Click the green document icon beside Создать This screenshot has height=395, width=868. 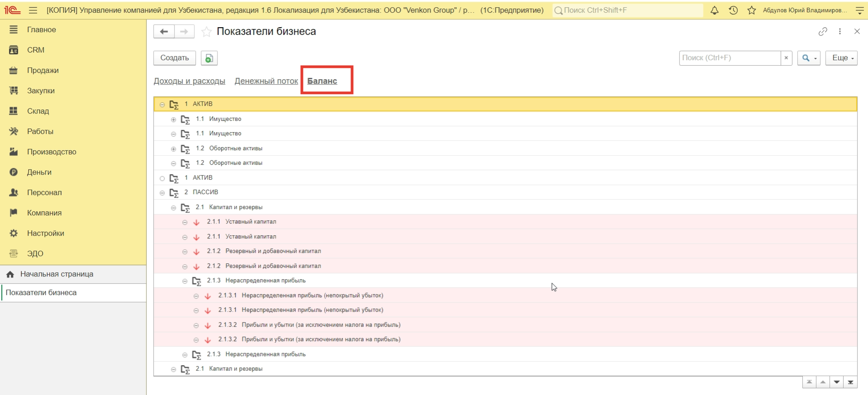click(x=209, y=58)
